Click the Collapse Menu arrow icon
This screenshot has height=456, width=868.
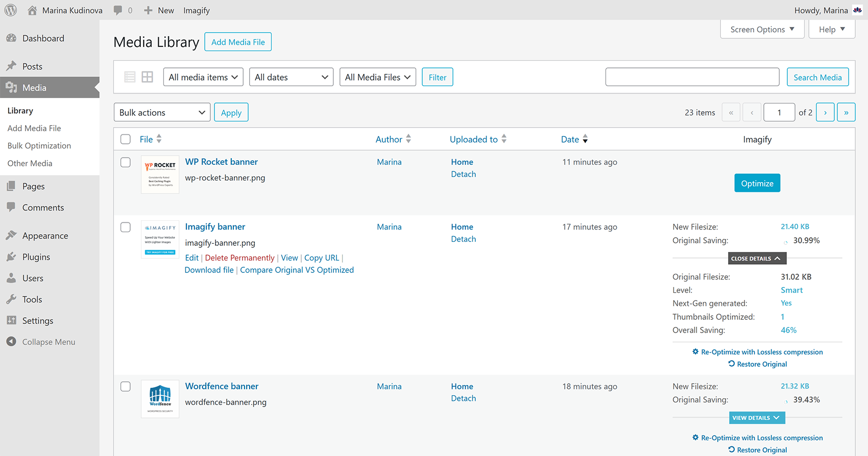(x=11, y=342)
